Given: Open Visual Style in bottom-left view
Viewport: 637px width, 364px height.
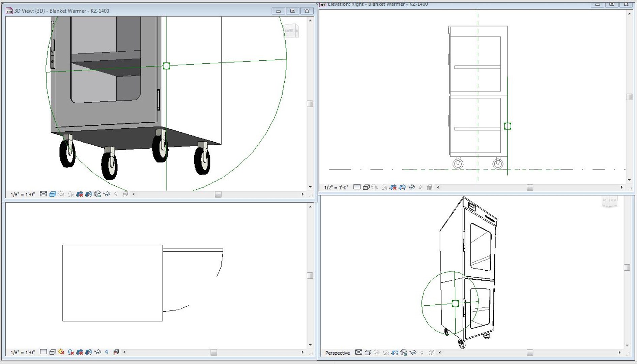Looking at the screenshot, I should tap(53, 352).
